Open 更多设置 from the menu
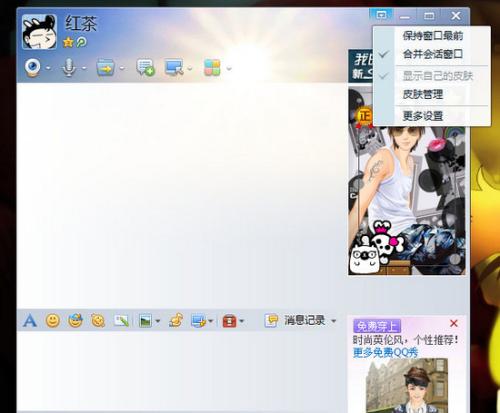Image resolution: width=500 pixels, height=413 pixels. tap(432, 116)
